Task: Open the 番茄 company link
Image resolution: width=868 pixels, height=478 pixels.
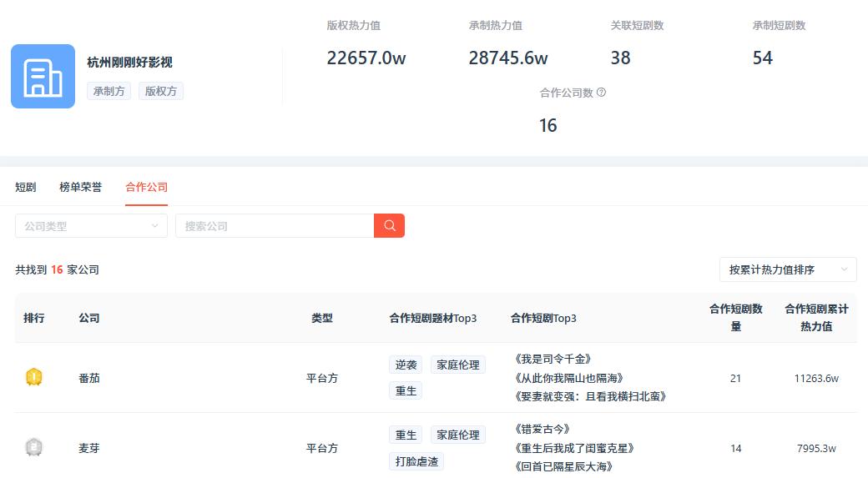Action: coord(89,379)
